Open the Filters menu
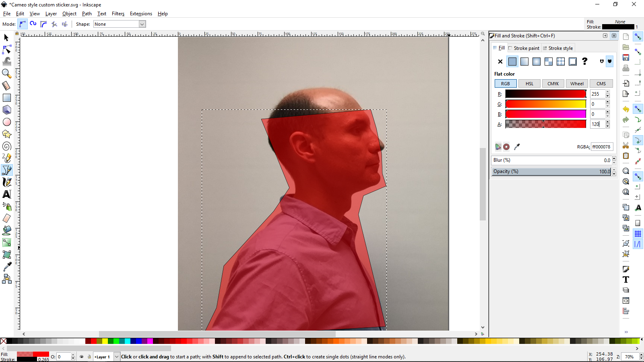The height and width of the screenshot is (362, 644). [x=118, y=14]
